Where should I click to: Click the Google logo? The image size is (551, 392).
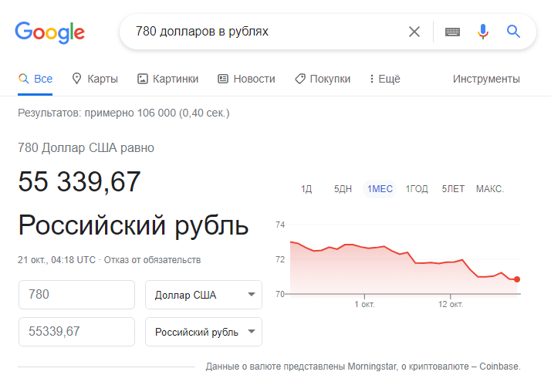(x=49, y=32)
